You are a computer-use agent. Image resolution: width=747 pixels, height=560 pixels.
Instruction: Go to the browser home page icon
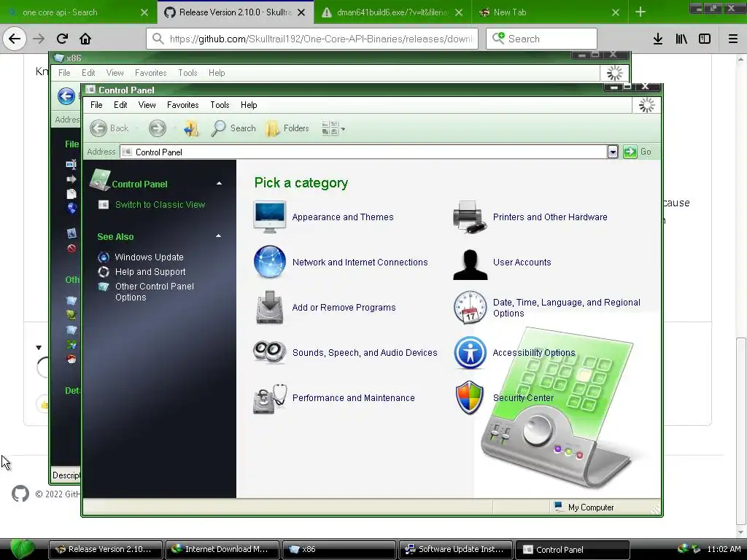(85, 39)
